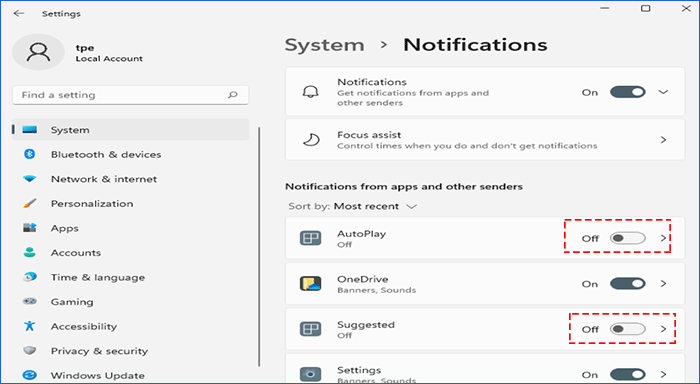700x384 pixels.
Task: Click the OneDrive app icon
Action: coord(310,284)
